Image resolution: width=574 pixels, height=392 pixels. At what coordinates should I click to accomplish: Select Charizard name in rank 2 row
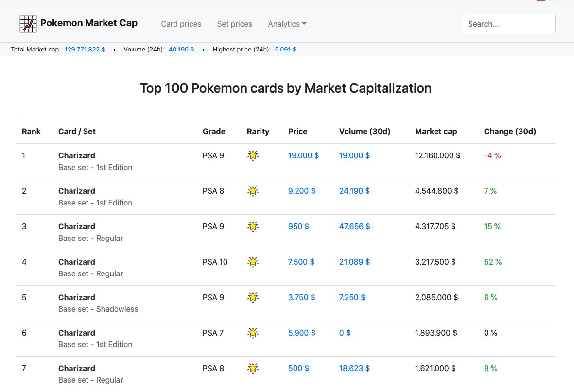[76, 191]
